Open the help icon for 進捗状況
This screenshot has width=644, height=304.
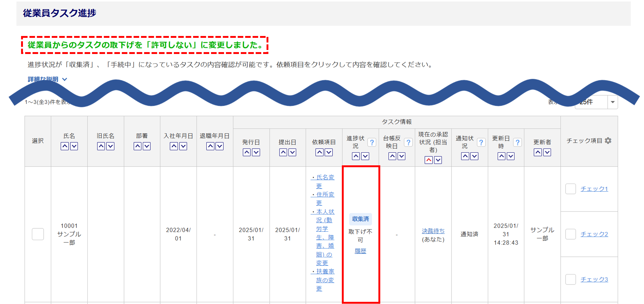click(x=372, y=142)
